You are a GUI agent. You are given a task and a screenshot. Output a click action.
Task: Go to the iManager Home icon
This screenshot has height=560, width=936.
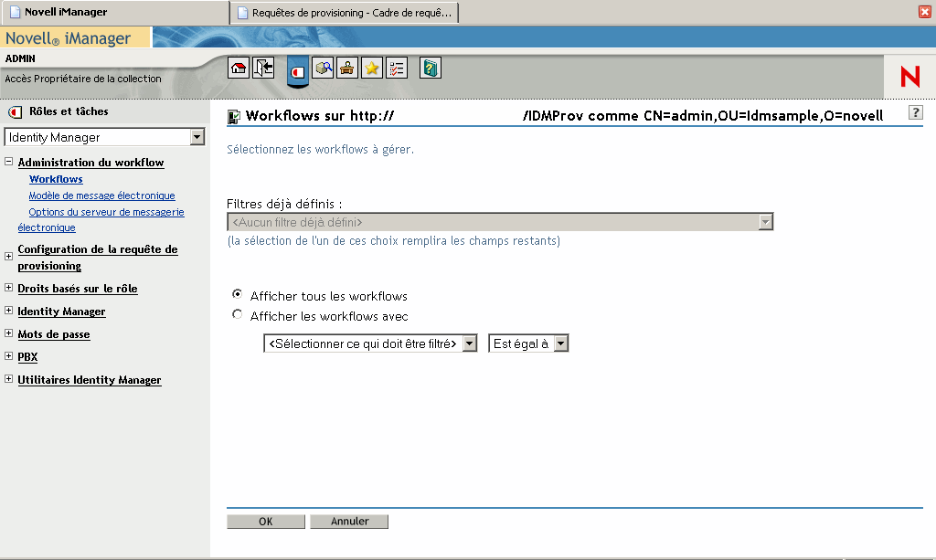click(x=239, y=68)
